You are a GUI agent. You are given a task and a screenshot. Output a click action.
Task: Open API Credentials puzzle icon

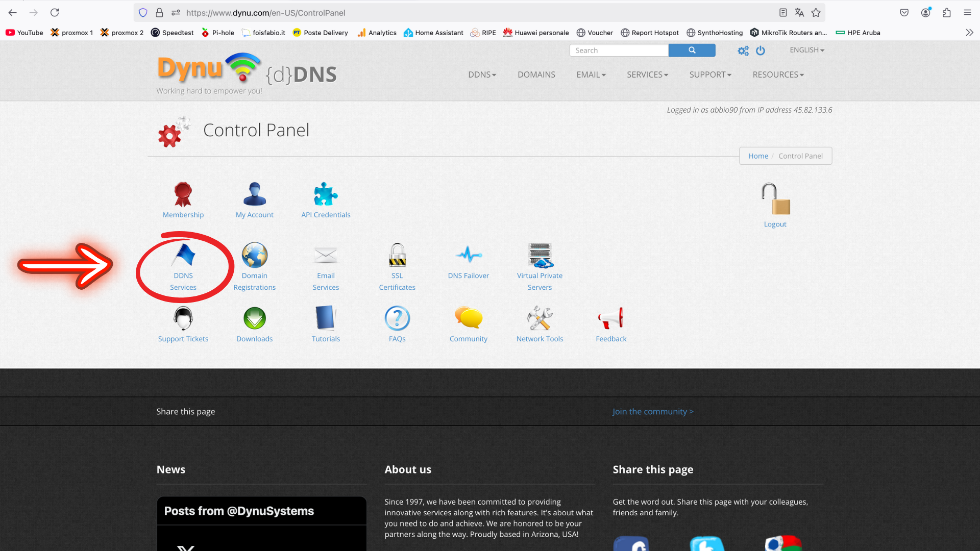326,194
